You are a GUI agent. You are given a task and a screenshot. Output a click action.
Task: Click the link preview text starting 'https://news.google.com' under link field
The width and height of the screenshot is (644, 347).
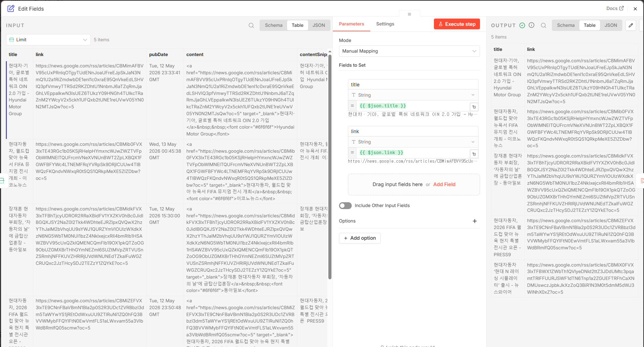click(413, 161)
